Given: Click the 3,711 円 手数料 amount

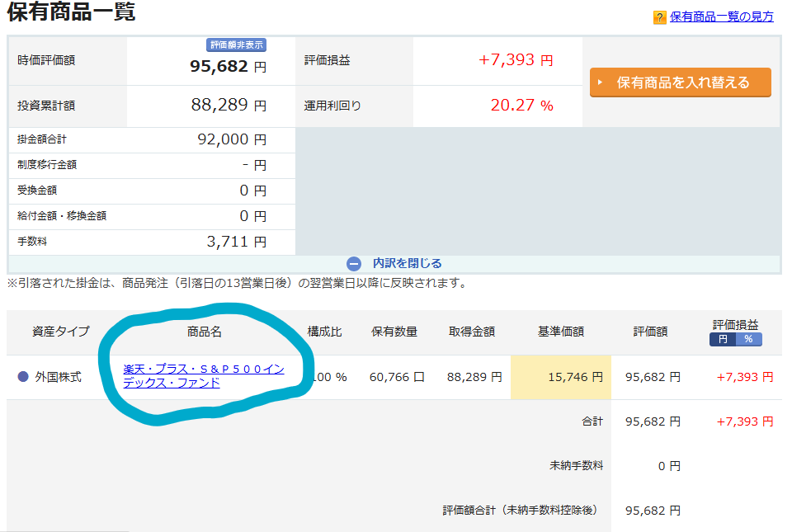Looking at the screenshot, I should 236,242.
